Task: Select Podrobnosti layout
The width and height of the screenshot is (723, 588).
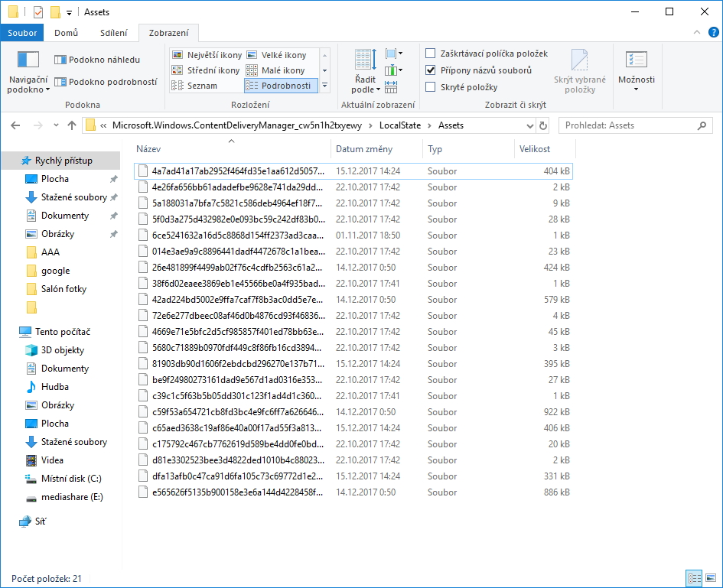Action: coord(281,85)
